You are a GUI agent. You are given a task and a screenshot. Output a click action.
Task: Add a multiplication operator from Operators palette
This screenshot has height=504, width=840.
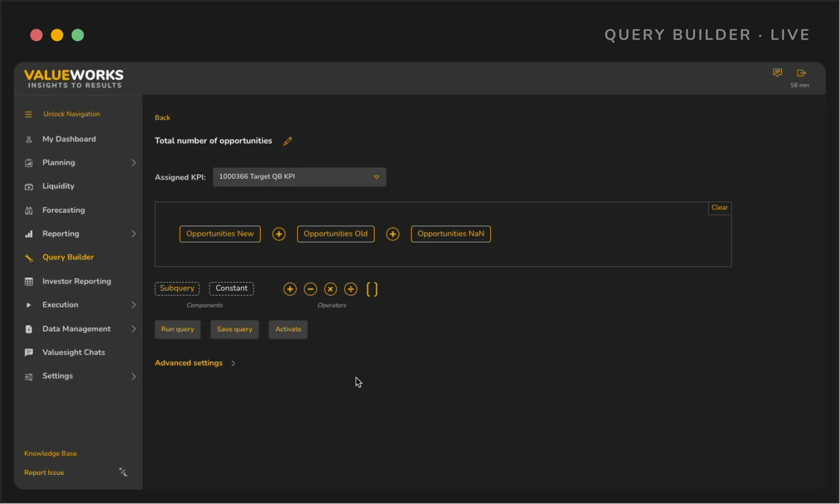tap(330, 289)
